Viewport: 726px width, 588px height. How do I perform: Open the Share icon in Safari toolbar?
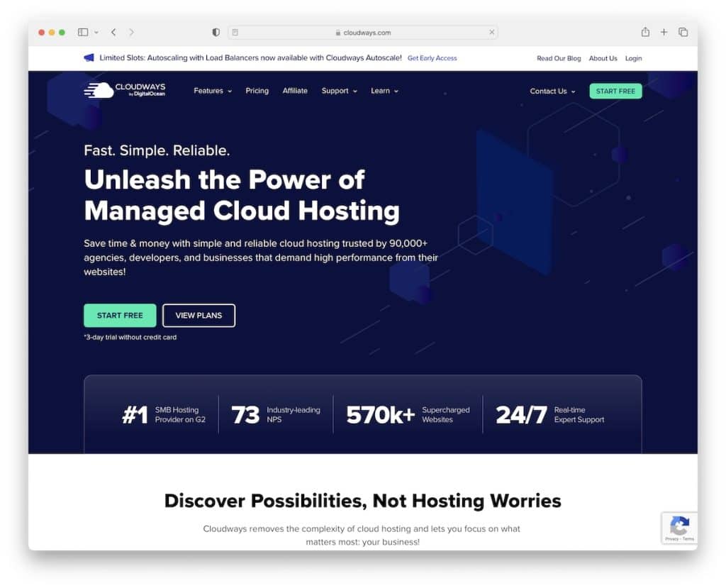[x=645, y=31]
